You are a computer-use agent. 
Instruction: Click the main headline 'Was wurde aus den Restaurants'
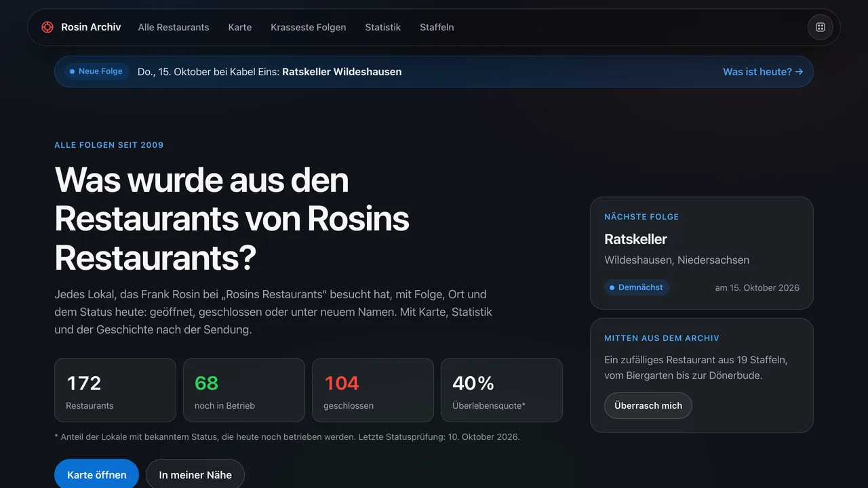tap(232, 219)
